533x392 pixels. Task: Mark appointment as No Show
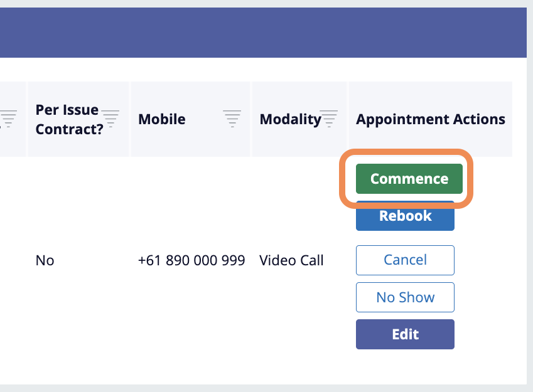tap(405, 297)
